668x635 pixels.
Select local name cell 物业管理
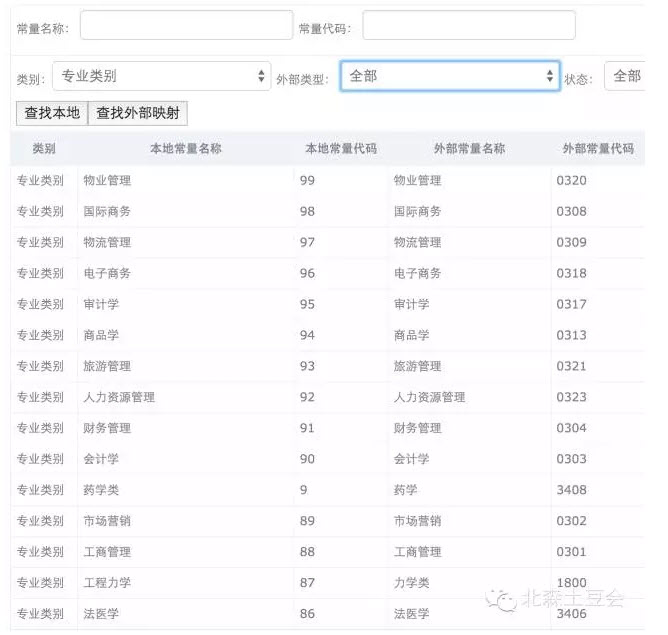point(107,181)
